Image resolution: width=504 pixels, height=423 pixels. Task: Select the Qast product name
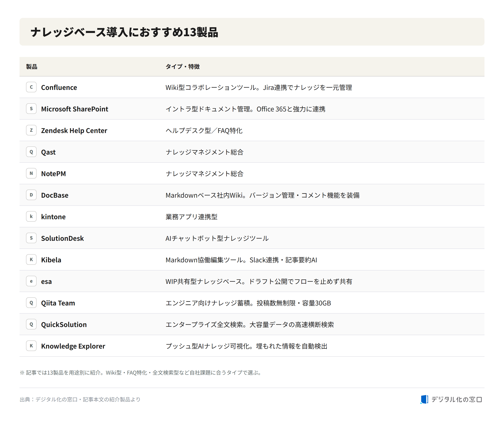click(x=48, y=152)
